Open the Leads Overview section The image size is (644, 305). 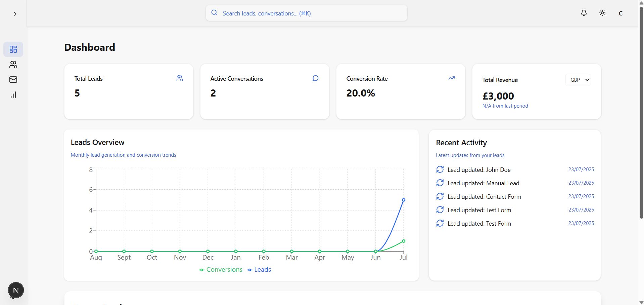97,142
